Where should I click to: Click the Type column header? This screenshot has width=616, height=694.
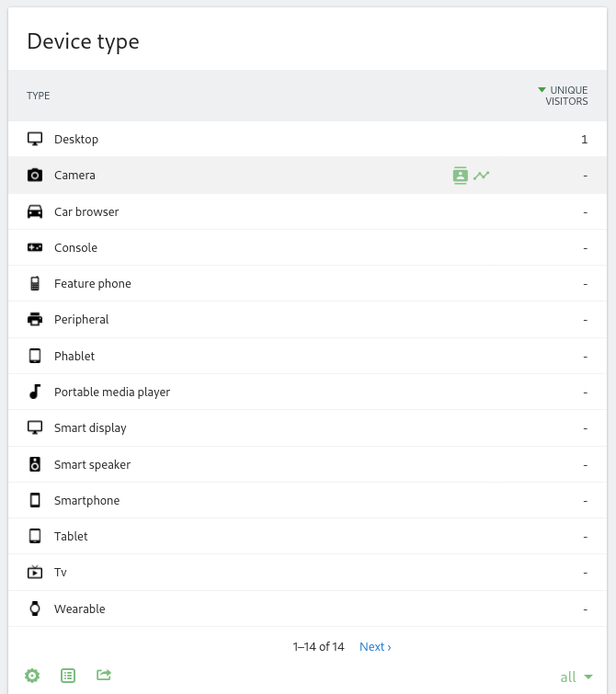(39, 96)
